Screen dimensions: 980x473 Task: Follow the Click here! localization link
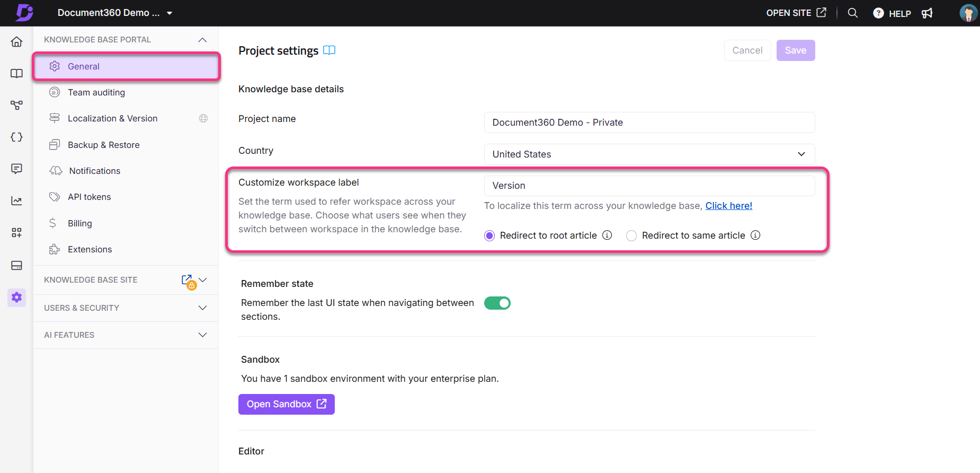[728, 206]
